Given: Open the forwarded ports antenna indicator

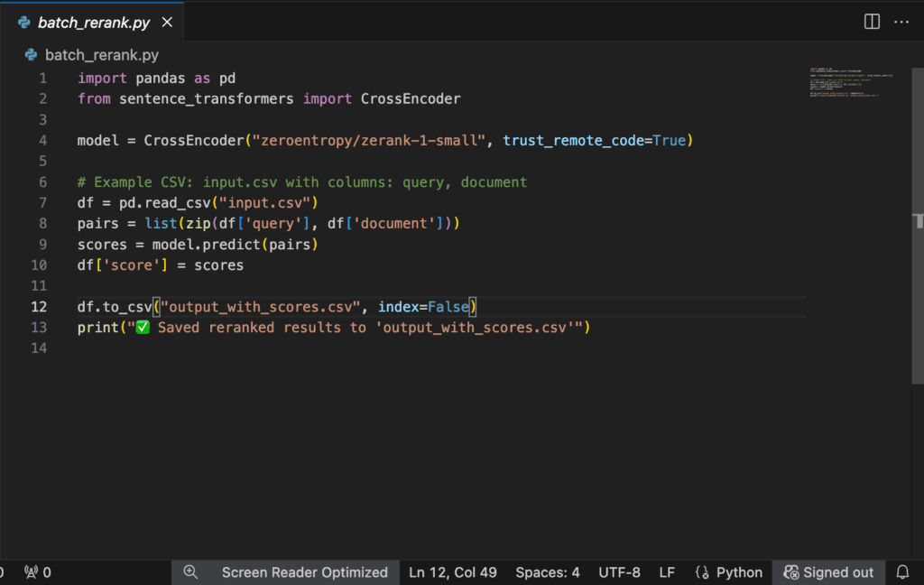Looking at the screenshot, I should pyautogui.click(x=38, y=572).
